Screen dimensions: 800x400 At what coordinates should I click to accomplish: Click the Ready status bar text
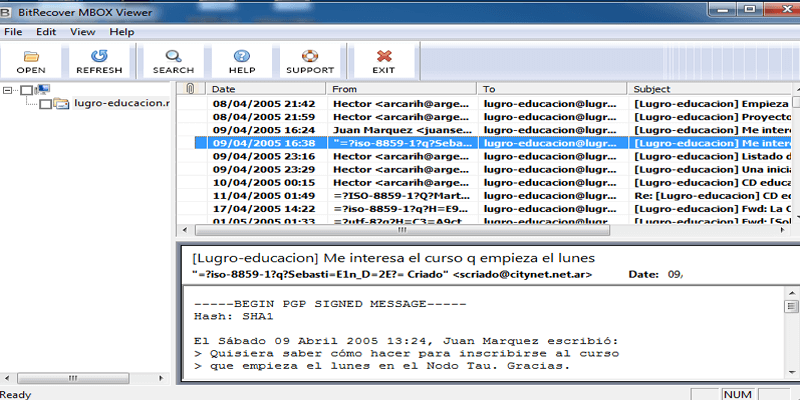click(16, 394)
